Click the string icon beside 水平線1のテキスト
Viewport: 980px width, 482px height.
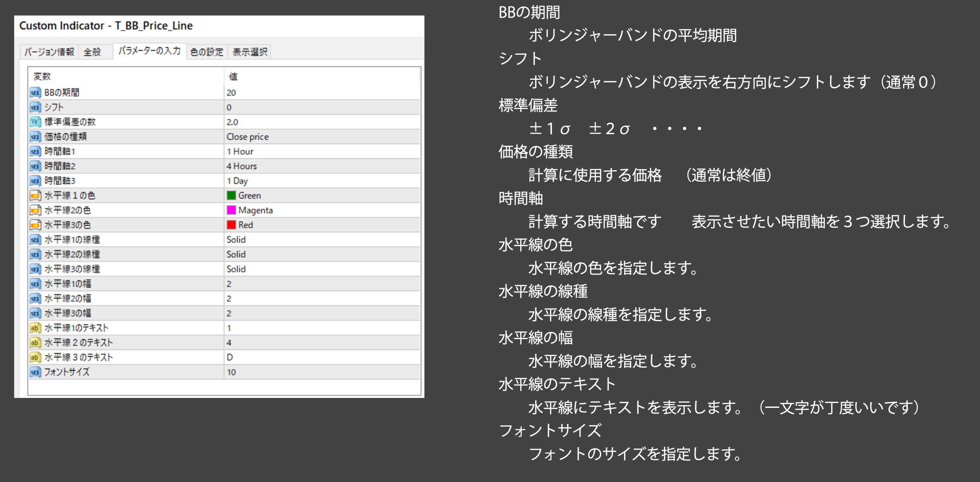click(x=35, y=328)
